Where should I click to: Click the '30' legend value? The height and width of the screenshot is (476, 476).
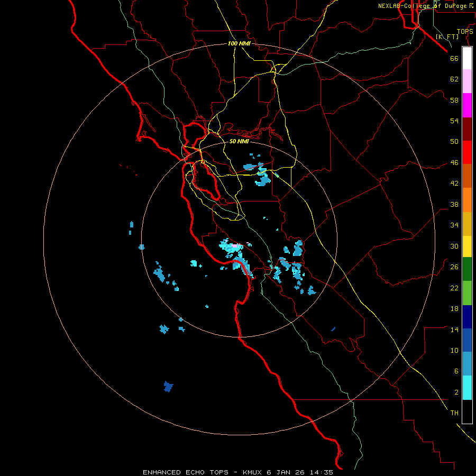454,246
